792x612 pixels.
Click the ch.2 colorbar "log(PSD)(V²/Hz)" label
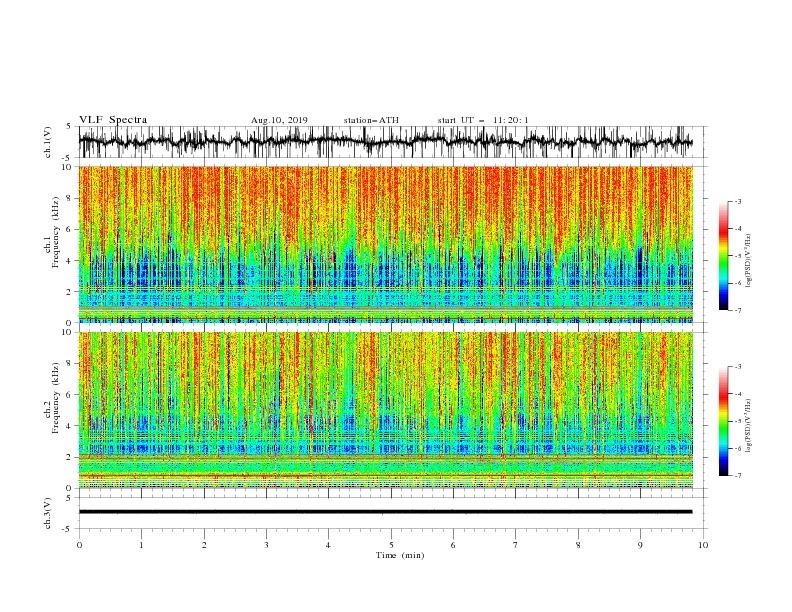pyautogui.click(x=749, y=426)
